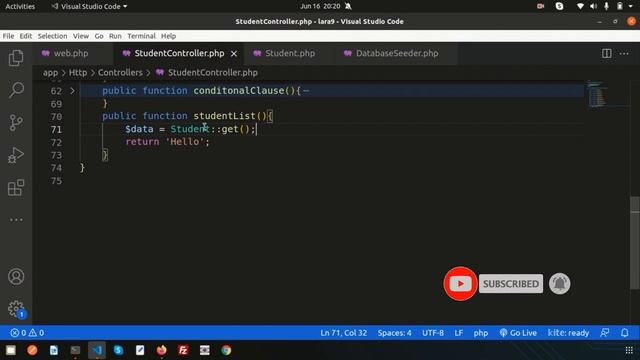
Task: Change file encoding UTF-8
Action: [x=433, y=333]
